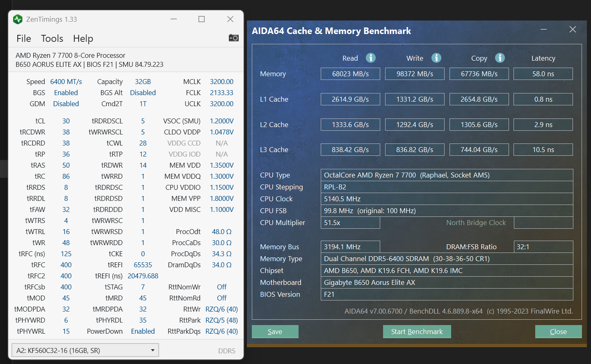Select the tRC value 86
Image resolution: width=591 pixels, height=364 pixels.
click(66, 176)
